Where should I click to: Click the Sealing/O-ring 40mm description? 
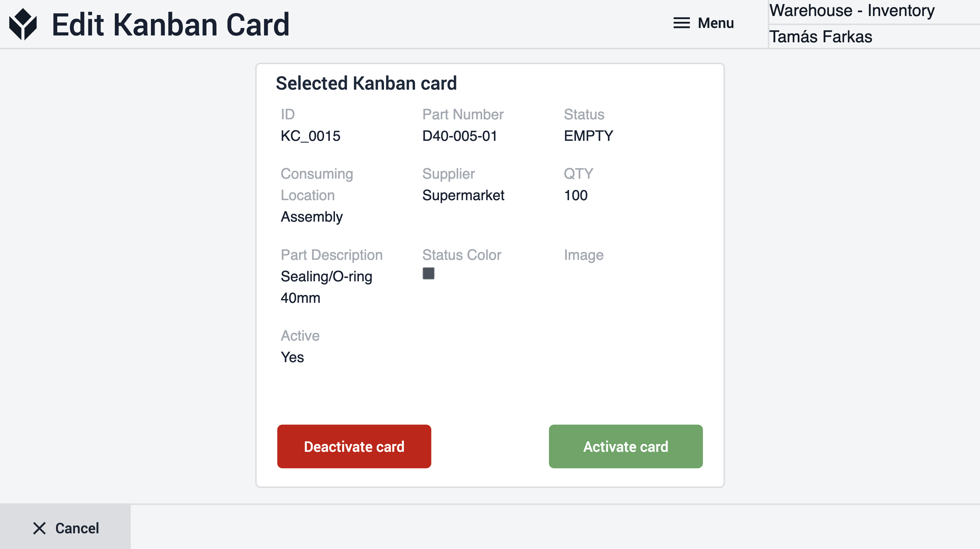pos(326,287)
